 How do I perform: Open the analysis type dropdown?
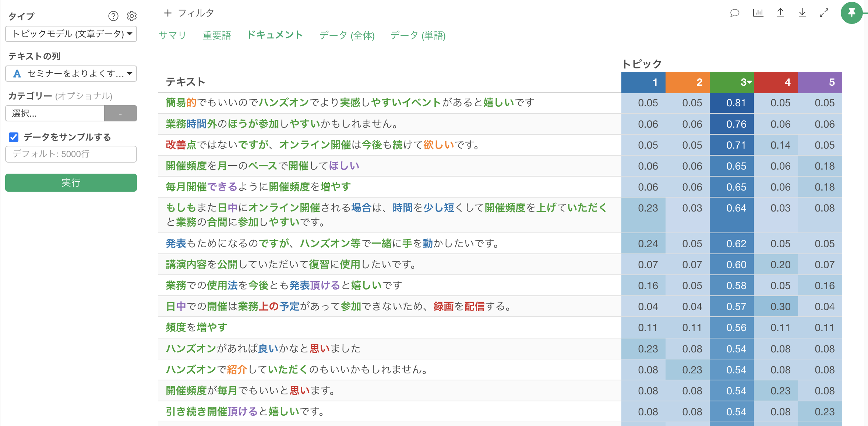[x=71, y=34]
